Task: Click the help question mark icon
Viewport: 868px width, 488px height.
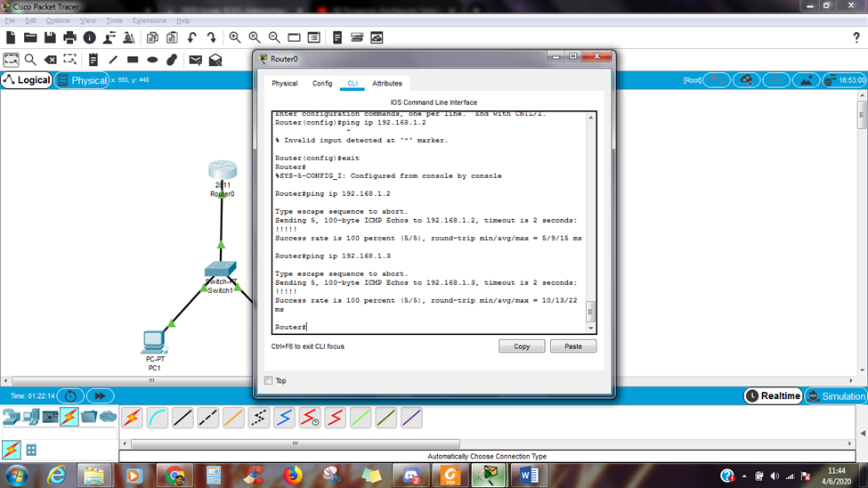Action: point(856,37)
